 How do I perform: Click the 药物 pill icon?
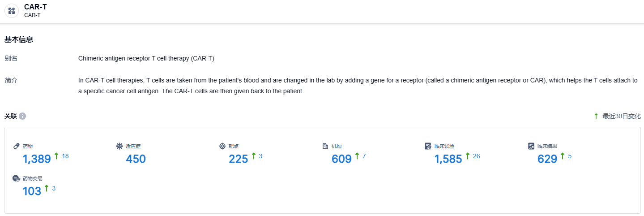coord(17,146)
